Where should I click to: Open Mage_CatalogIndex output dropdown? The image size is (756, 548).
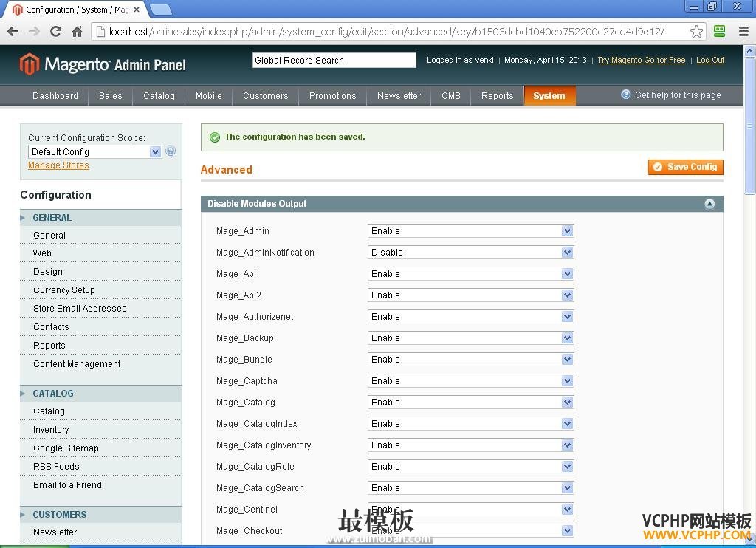[x=470, y=423]
